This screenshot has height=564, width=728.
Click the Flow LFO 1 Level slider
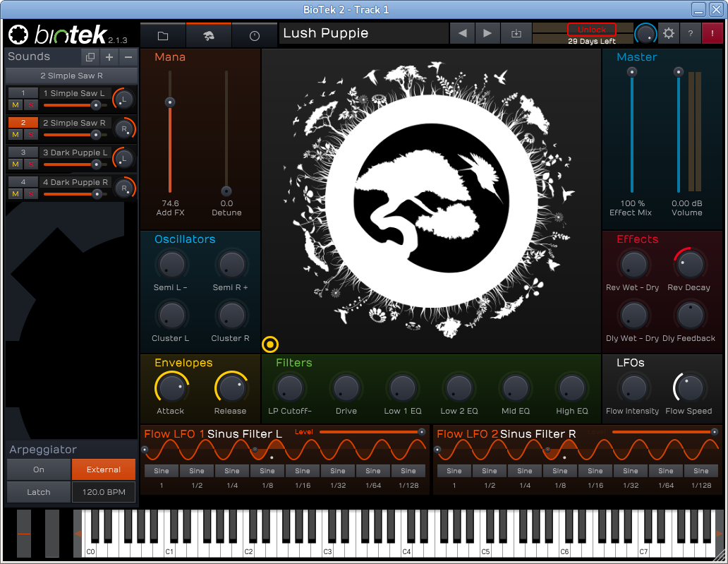(372, 432)
